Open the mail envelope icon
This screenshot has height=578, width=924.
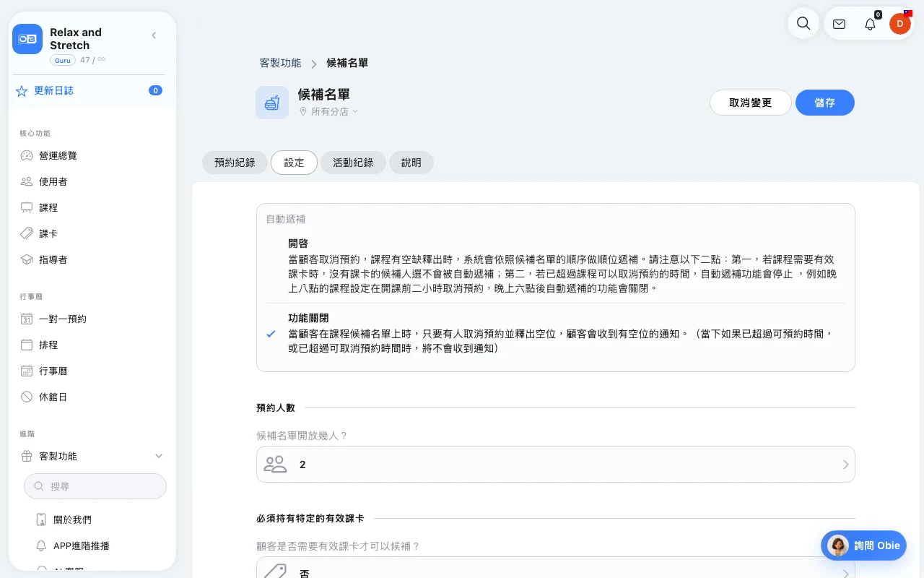[839, 24]
